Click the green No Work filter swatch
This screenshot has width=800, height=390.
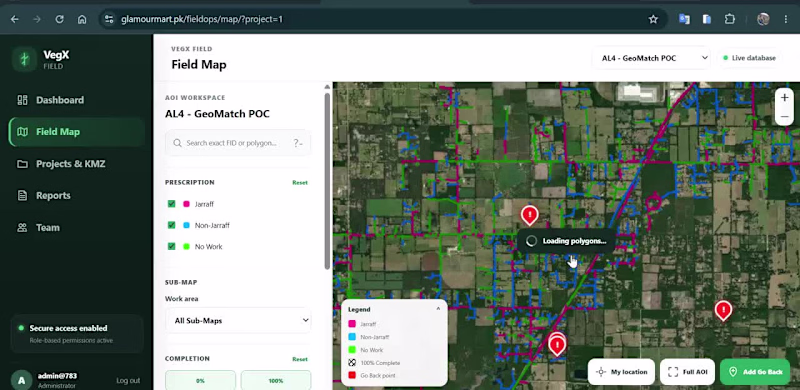point(186,247)
